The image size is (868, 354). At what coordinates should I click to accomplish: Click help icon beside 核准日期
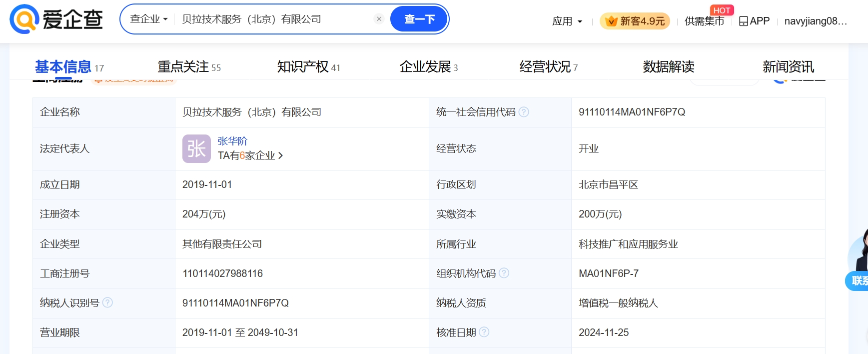[484, 332]
